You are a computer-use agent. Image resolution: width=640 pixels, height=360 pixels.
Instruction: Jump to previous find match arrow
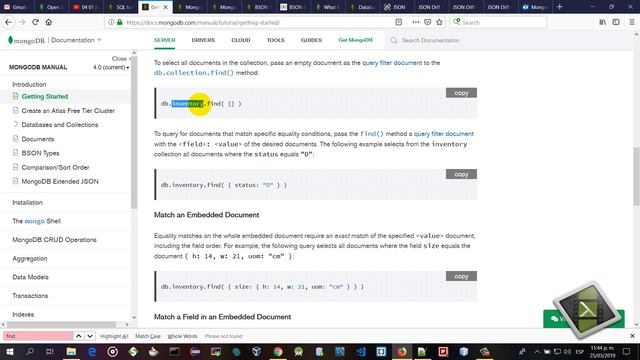click(x=78, y=336)
